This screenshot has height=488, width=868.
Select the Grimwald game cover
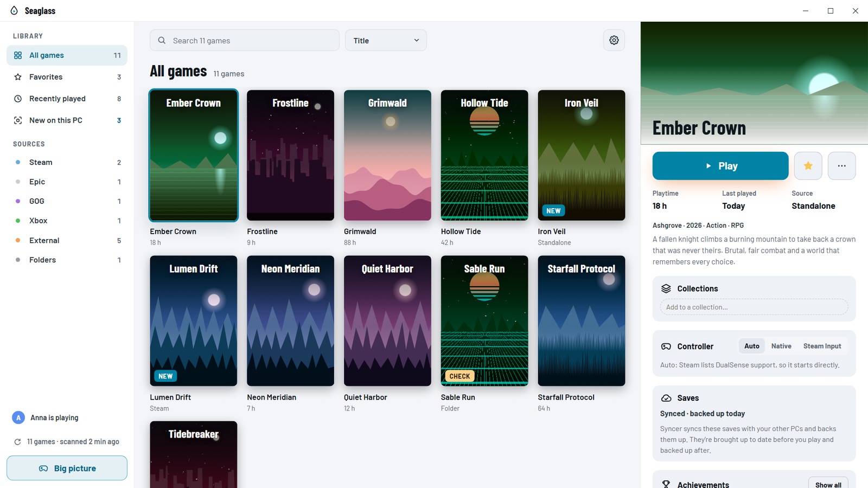coord(387,155)
